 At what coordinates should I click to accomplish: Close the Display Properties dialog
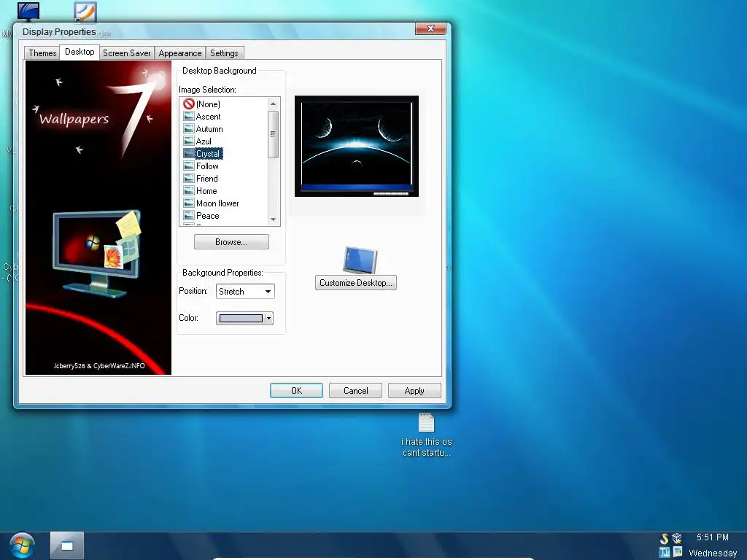point(430,28)
